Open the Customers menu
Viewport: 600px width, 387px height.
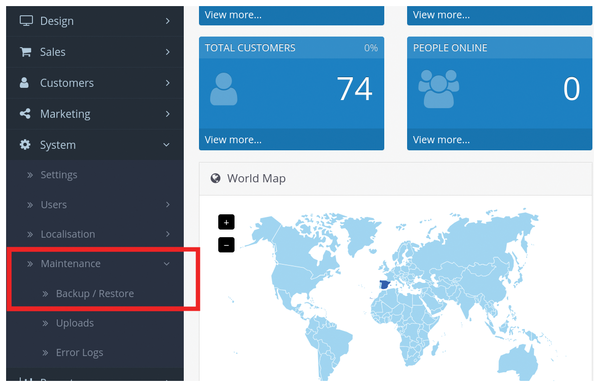coord(95,83)
